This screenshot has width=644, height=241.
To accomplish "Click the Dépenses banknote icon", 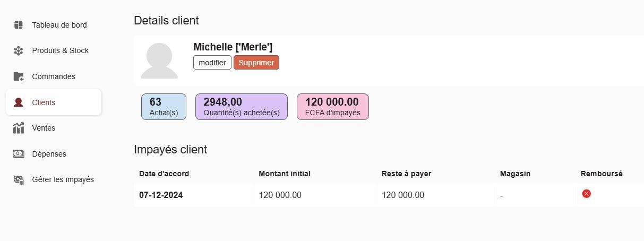I will (x=19, y=154).
